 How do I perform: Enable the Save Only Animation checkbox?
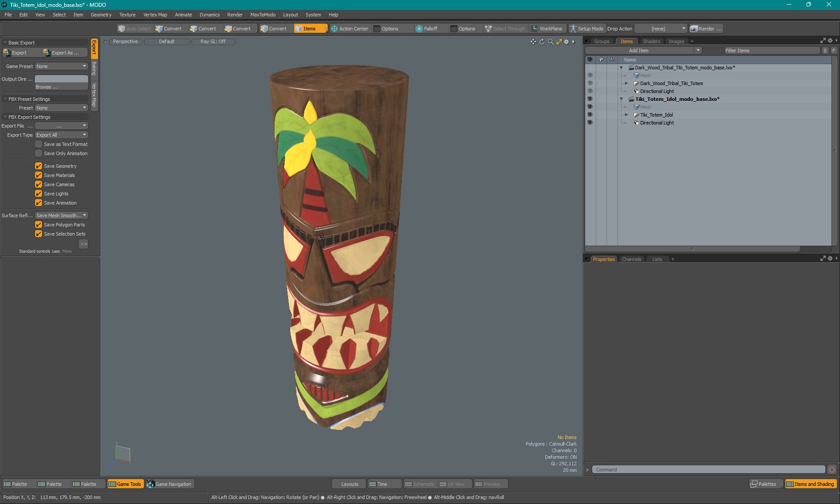39,153
